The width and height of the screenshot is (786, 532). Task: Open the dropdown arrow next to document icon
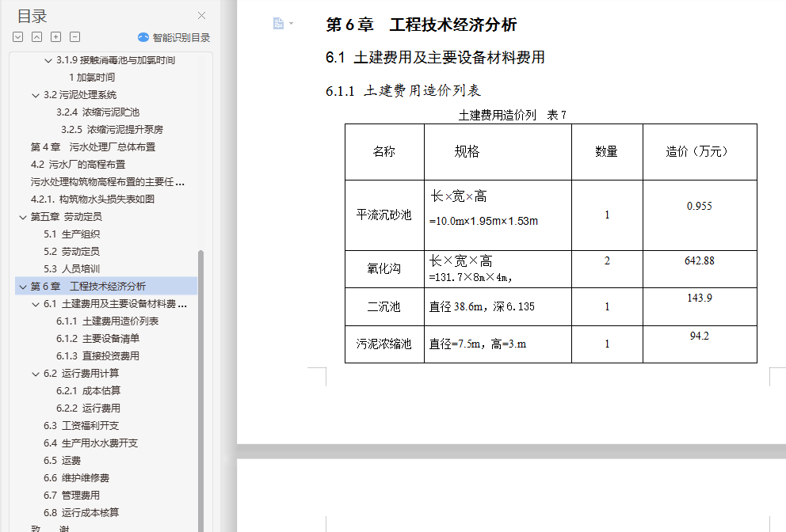click(x=292, y=24)
